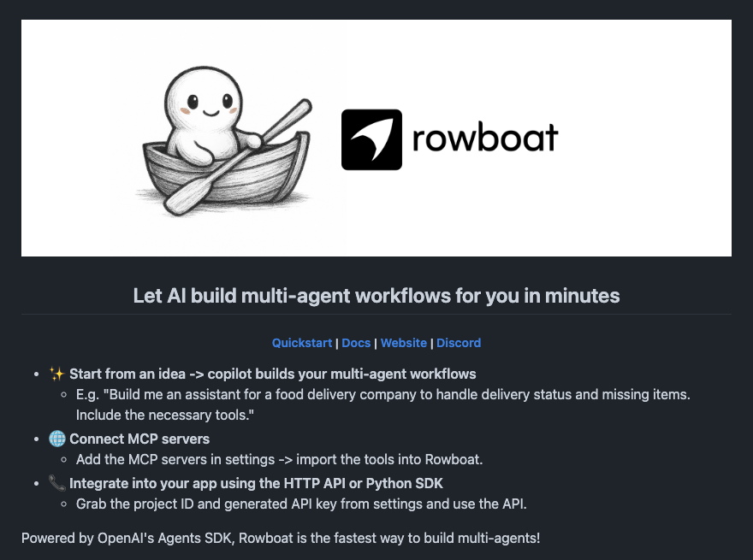Viewport: 753px width, 560px height.
Task: Open the Quickstart link
Action: pos(301,343)
